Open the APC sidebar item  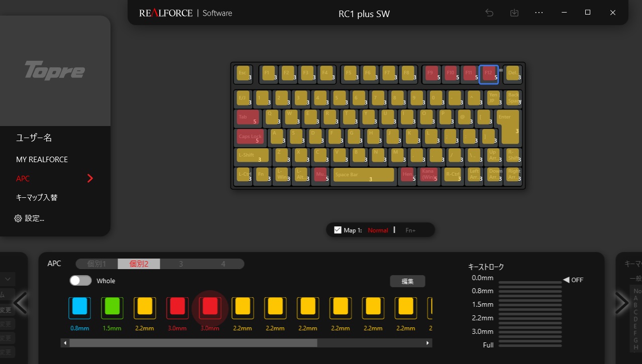pos(23,178)
